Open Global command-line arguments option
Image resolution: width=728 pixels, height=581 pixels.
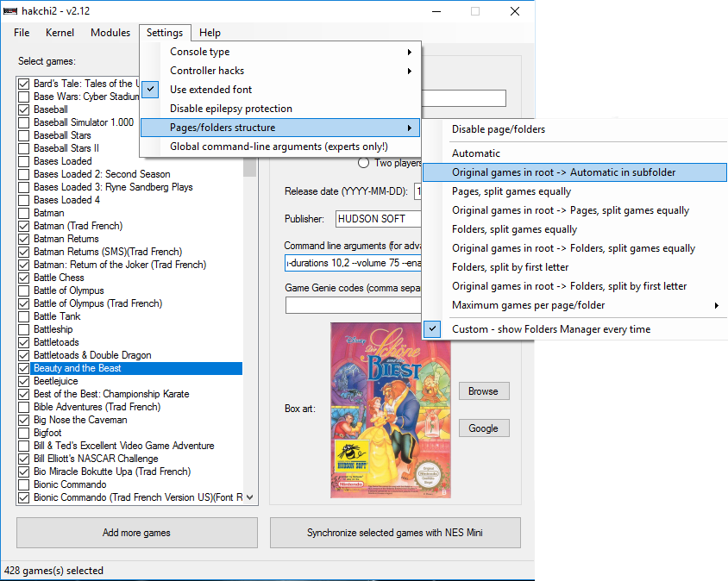point(280,147)
